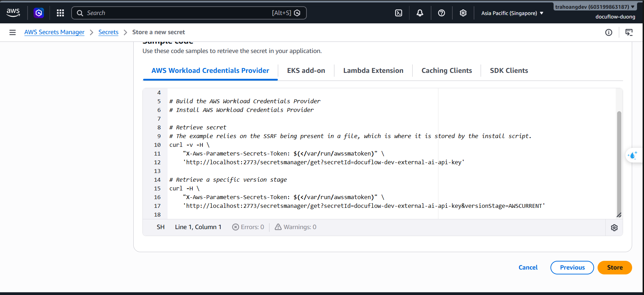
Task: Click the localhost secret URL on line 12
Action: pyautogui.click(x=324, y=162)
